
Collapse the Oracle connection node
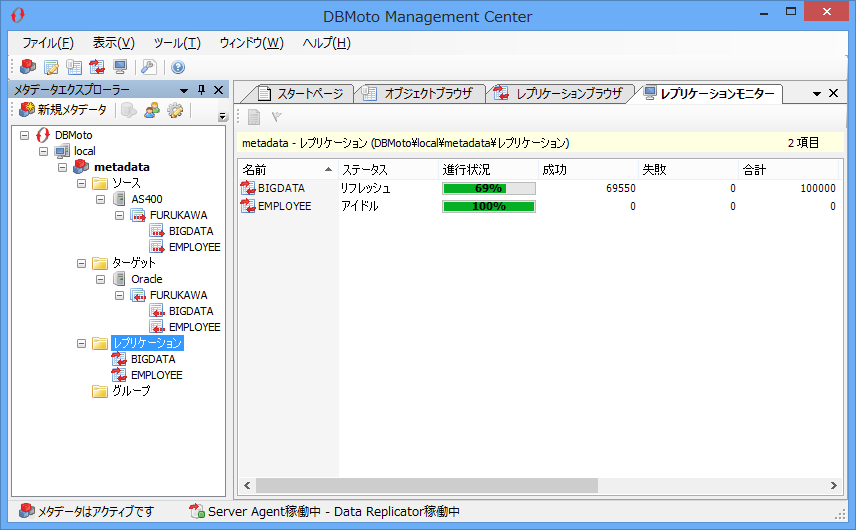point(100,279)
